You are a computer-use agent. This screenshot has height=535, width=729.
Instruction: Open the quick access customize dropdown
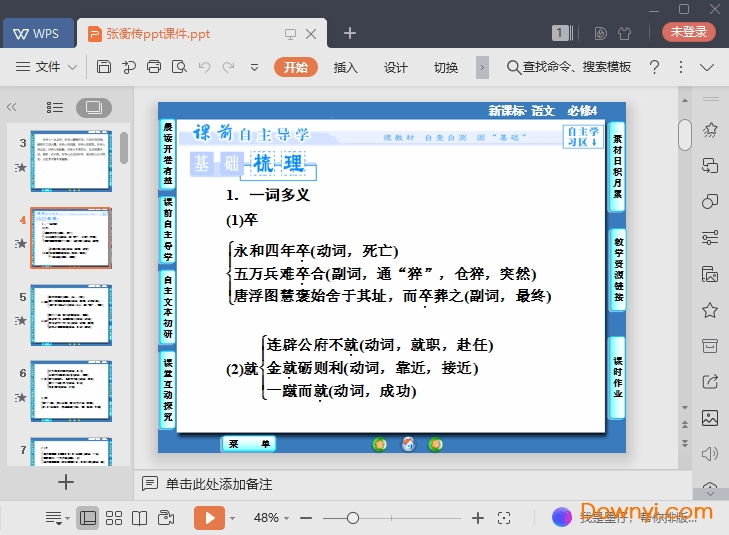(254, 67)
